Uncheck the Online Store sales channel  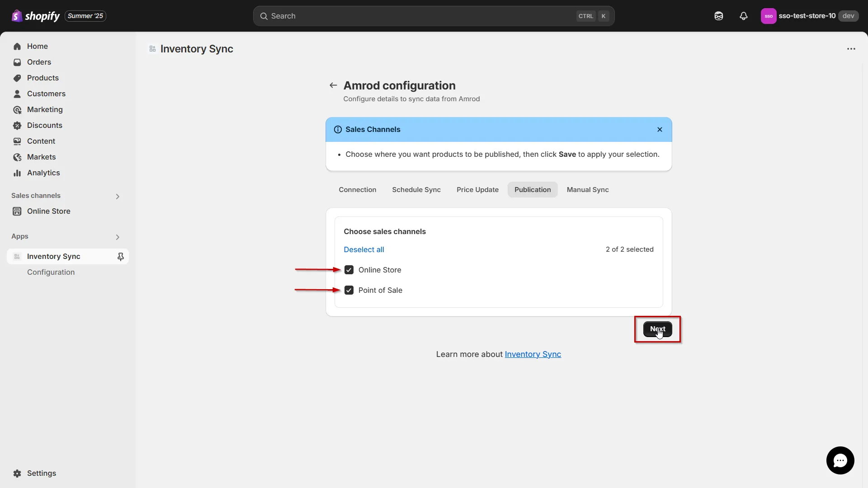pyautogui.click(x=349, y=270)
